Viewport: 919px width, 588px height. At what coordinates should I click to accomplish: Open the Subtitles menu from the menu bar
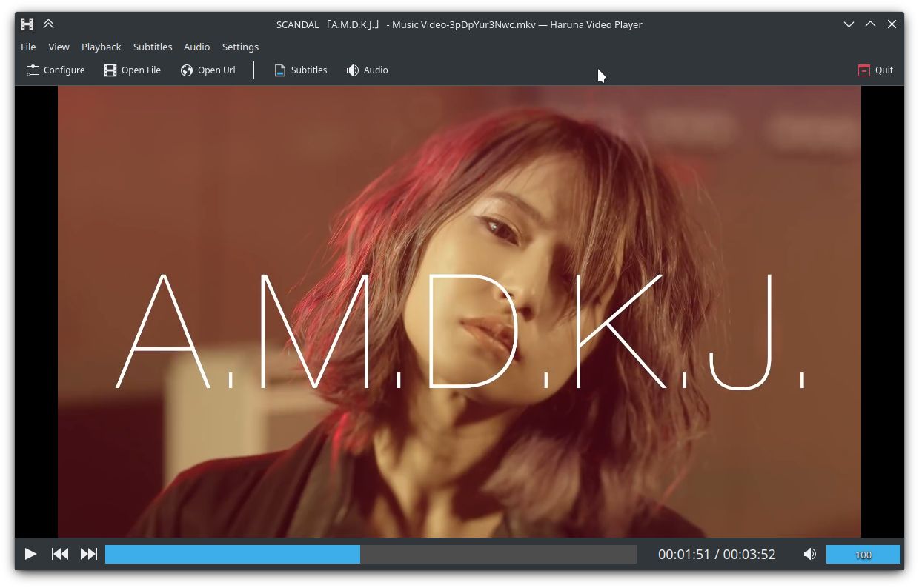(x=153, y=47)
